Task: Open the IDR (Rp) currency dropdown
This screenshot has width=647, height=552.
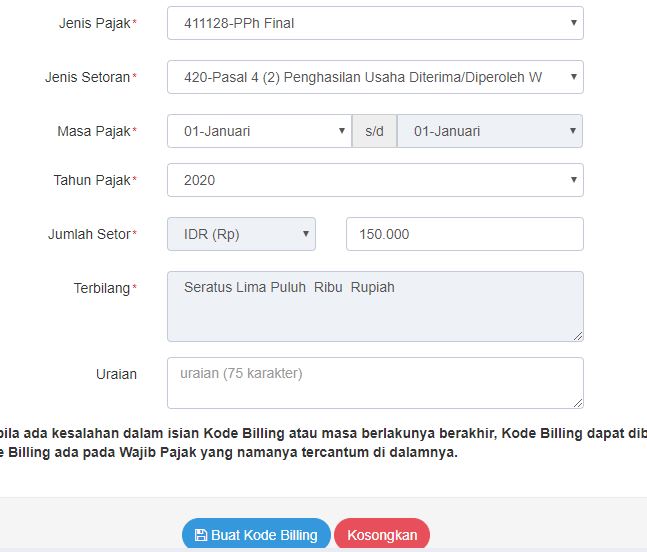Action: tap(241, 234)
